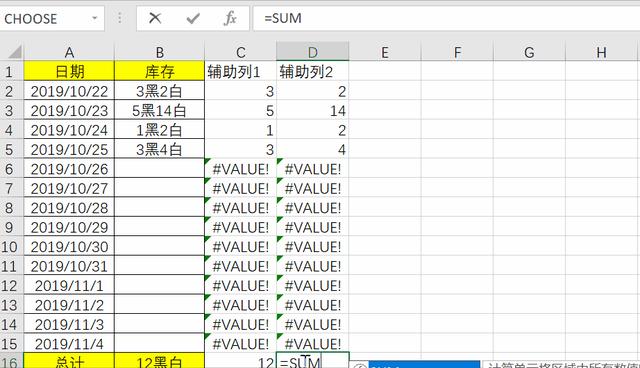Click the 总计 cell in row 16
This screenshot has width=640, height=368.
tap(69, 361)
